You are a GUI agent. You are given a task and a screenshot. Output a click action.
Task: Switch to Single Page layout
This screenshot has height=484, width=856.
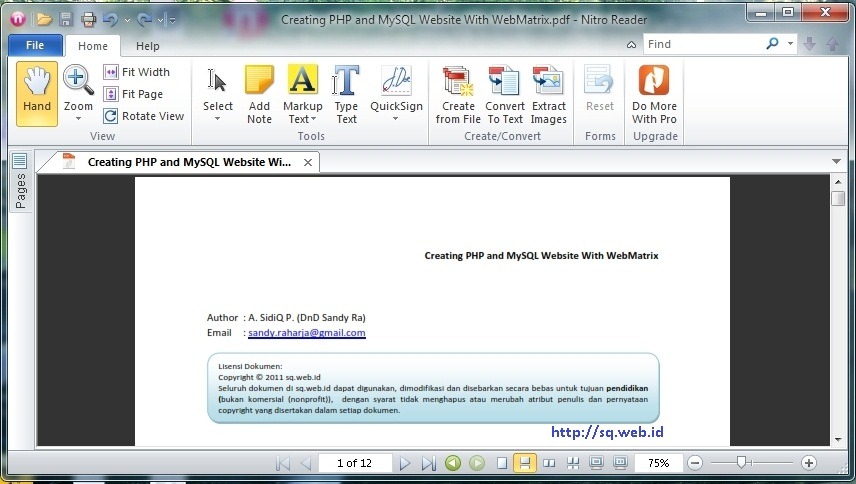click(x=502, y=463)
